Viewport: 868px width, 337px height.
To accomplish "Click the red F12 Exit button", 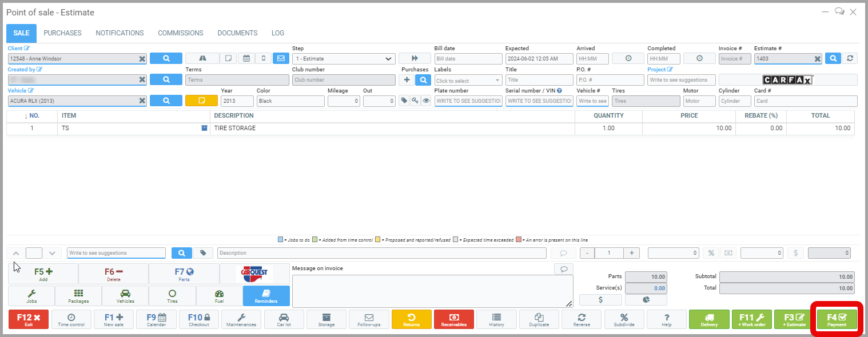I will coord(29,319).
